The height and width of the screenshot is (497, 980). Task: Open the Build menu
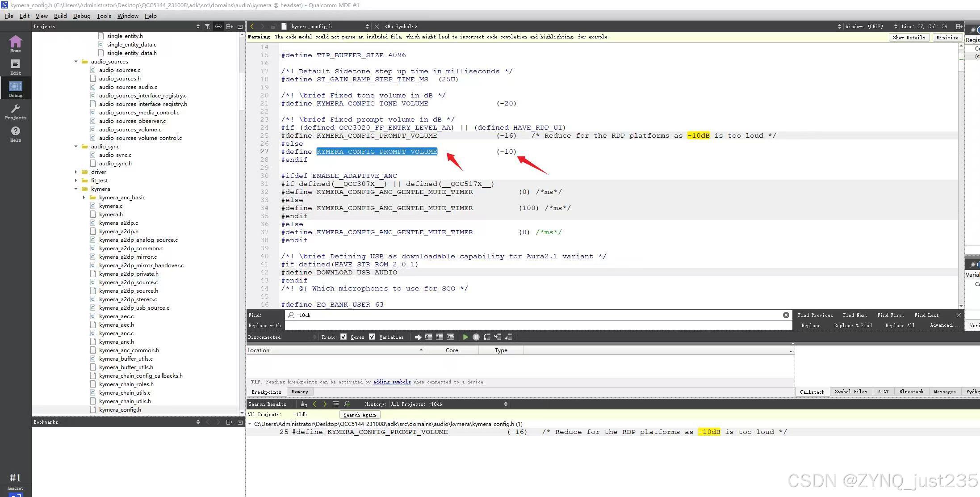[x=60, y=16]
